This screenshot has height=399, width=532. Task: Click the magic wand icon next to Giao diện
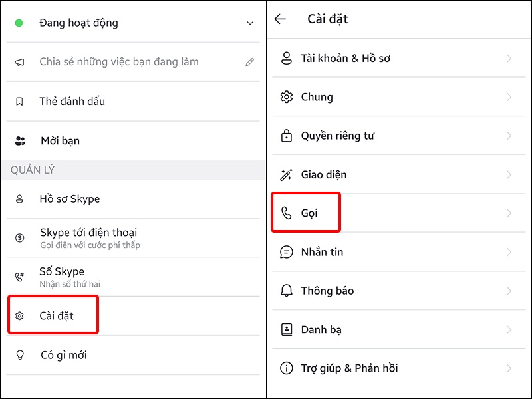pyautogui.click(x=286, y=174)
